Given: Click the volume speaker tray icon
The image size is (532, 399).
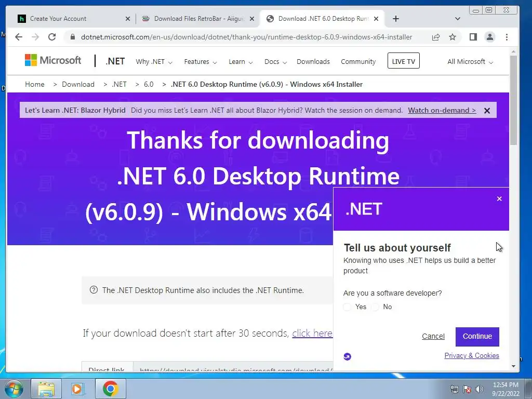Looking at the screenshot, I should (x=480, y=389).
